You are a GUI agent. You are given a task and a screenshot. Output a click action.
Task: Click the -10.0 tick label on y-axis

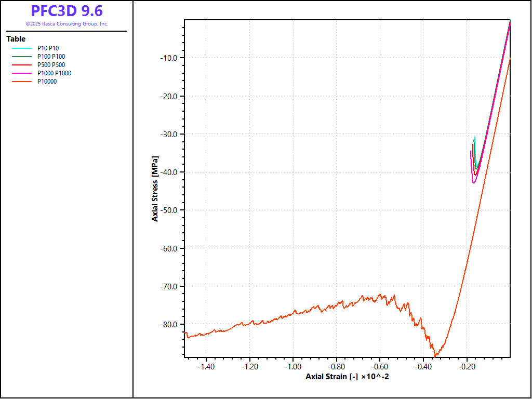[x=170, y=58]
